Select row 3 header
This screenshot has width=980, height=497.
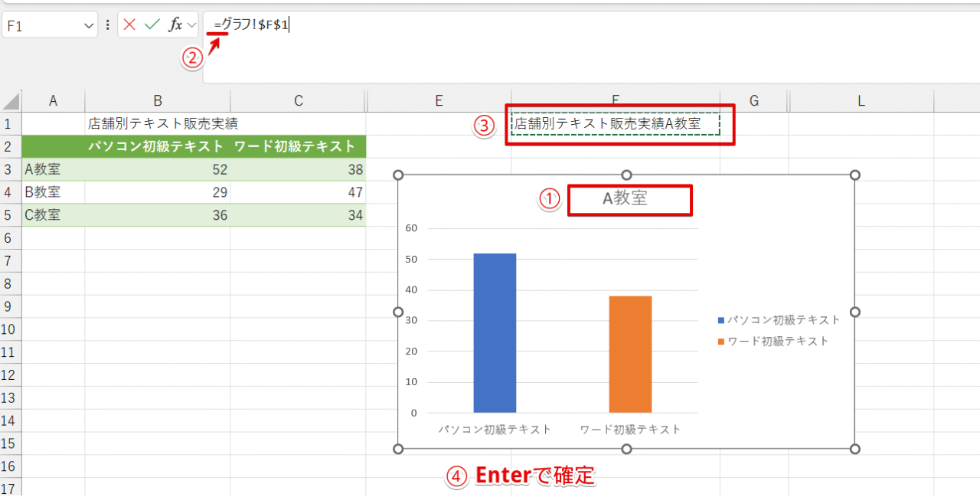click(x=11, y=169)
